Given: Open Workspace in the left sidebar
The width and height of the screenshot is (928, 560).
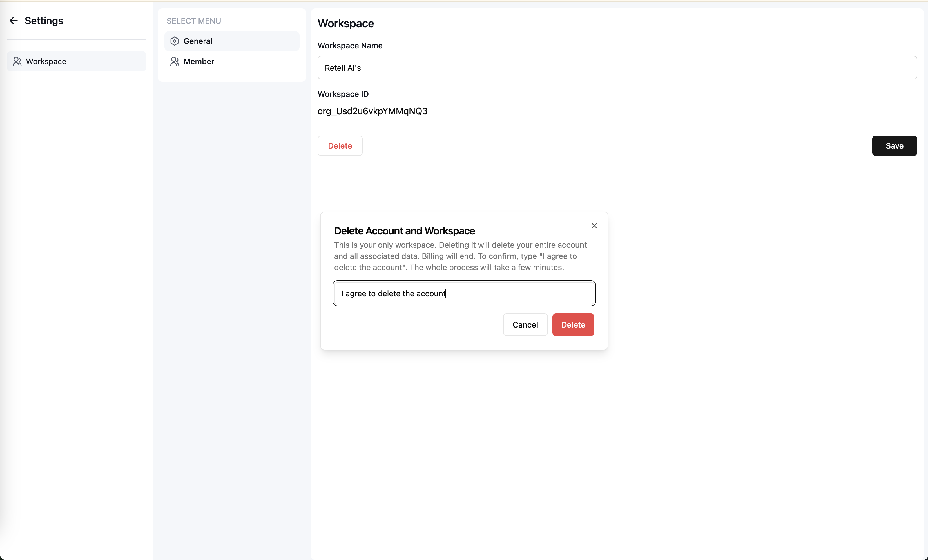Looking at the screenshot, I should [x=77, y=61].
